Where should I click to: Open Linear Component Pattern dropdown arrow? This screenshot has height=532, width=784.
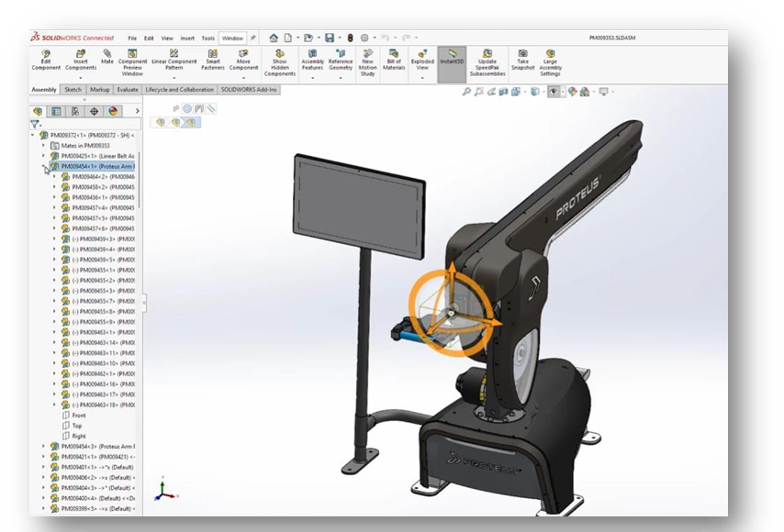point(174,78)
